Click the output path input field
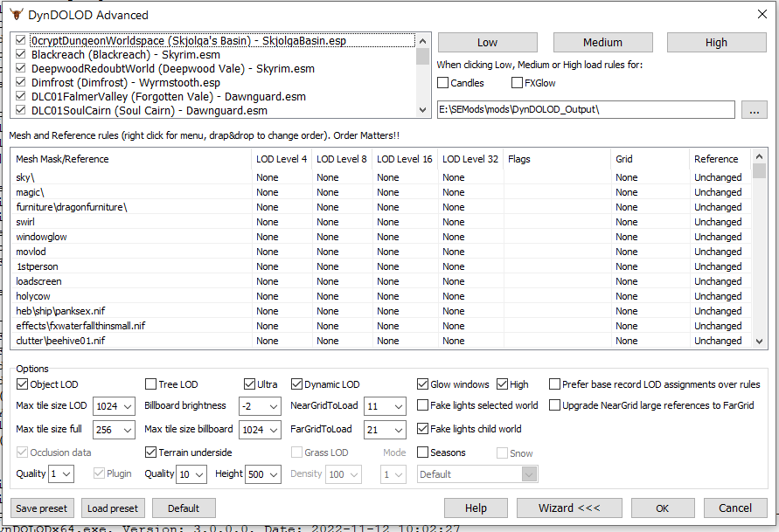 tap(586, 109)
